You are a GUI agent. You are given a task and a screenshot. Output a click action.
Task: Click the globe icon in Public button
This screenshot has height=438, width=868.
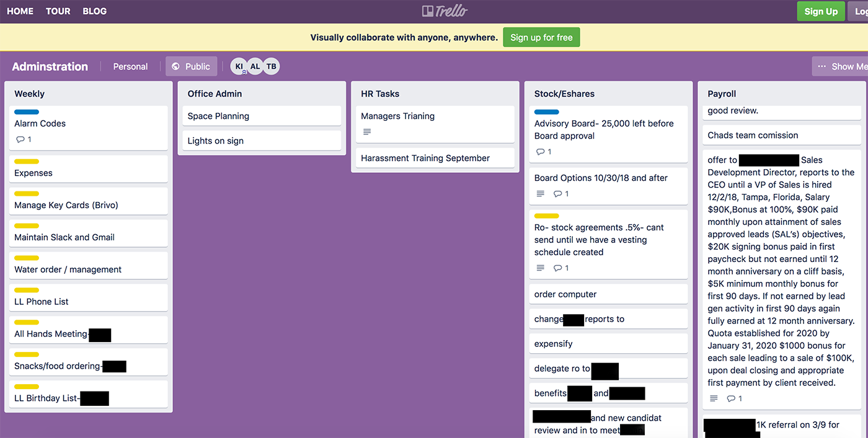176,66
